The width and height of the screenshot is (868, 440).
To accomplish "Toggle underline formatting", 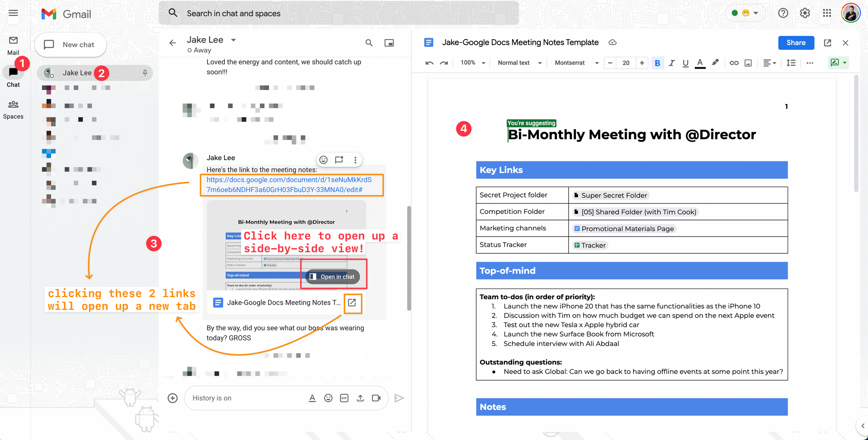I will tap(686, 63).
